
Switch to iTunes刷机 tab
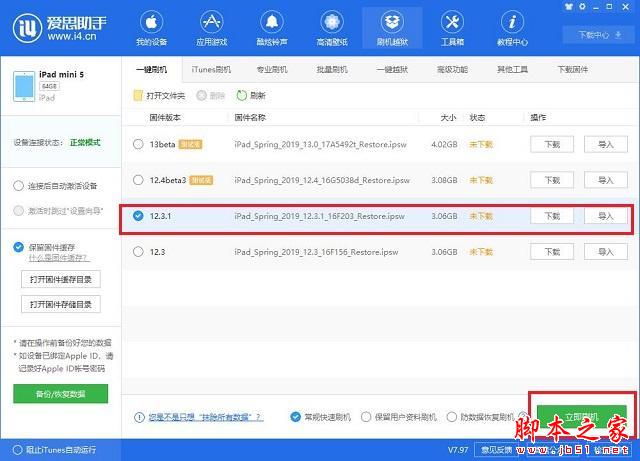[x=211, y=69]
